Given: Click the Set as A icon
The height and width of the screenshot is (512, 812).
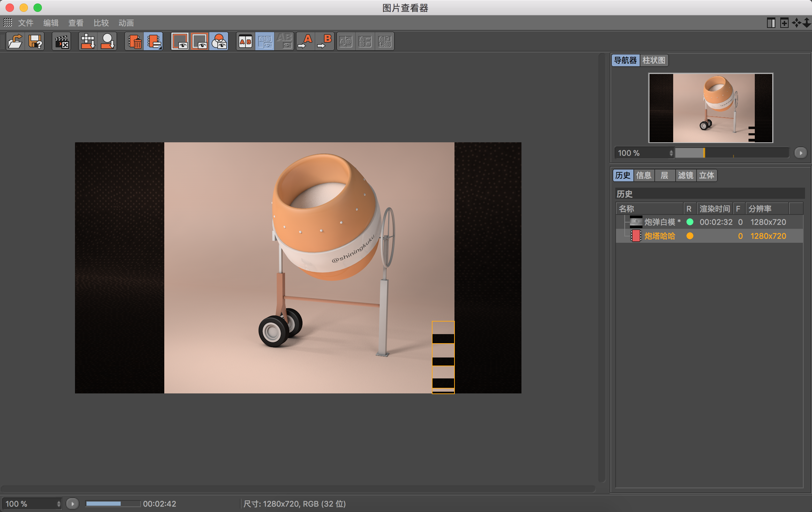Looking at the screenshot, I should click(x=306, y=42).
